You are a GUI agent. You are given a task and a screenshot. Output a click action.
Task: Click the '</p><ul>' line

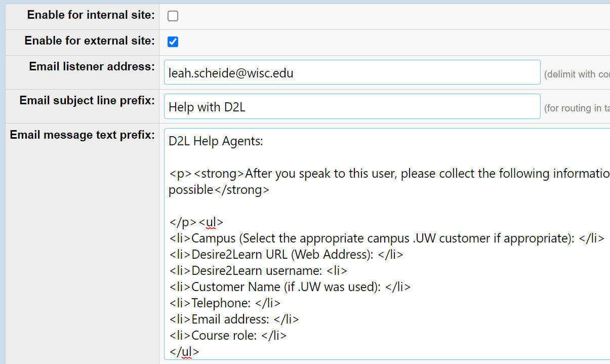click(x=196, y=222)
